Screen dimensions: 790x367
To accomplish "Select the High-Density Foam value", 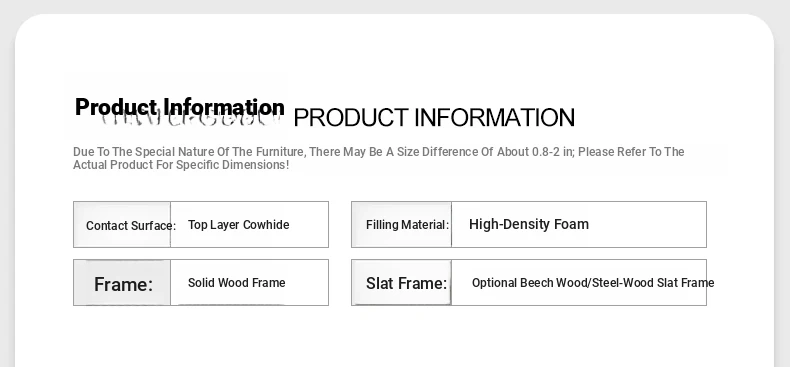I will coord(529,224).
